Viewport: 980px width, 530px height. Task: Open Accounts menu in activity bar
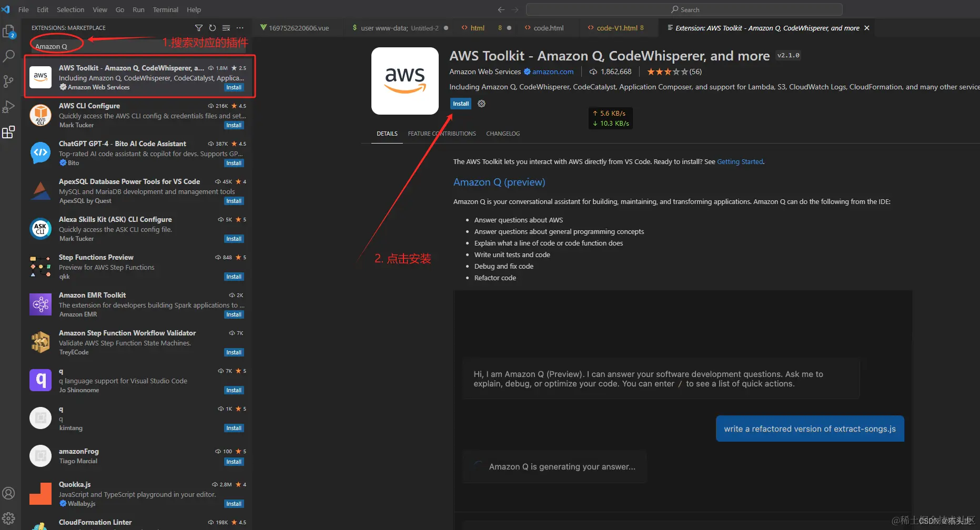click(x=9, y=493)
